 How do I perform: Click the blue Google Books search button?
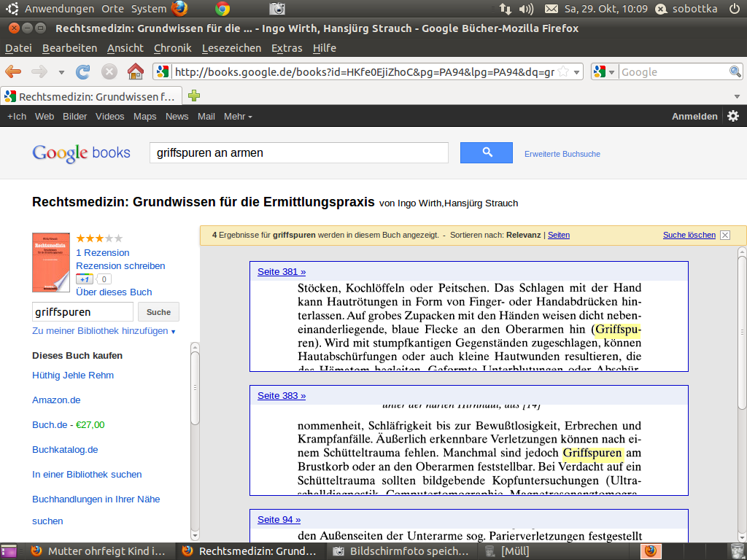(487, 152)
